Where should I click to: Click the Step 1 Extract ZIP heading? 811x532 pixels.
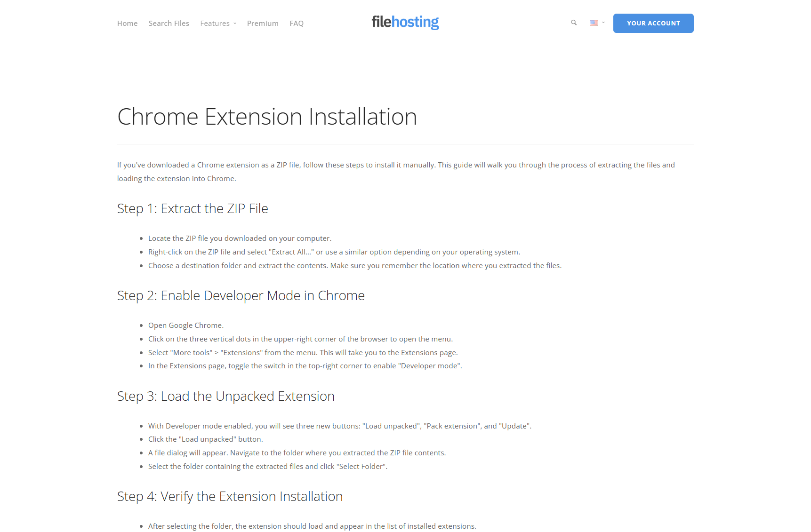click(x=193, y=208)
